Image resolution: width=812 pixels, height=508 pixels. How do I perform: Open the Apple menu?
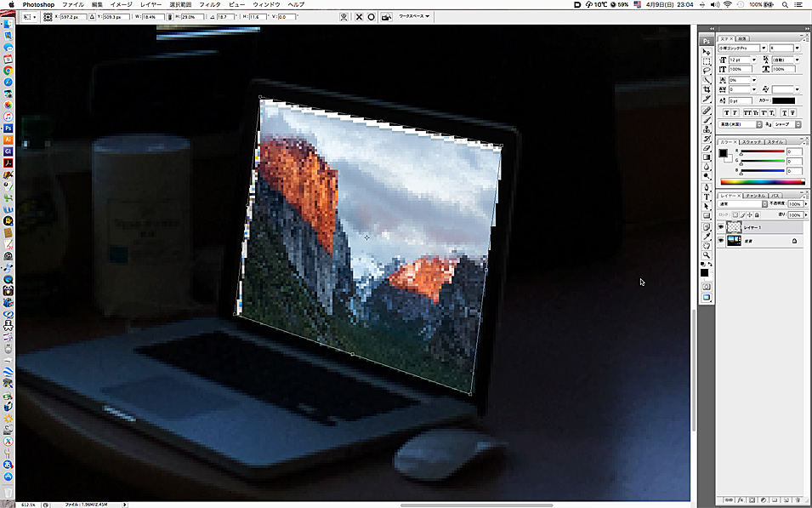[x=11, y=4]
